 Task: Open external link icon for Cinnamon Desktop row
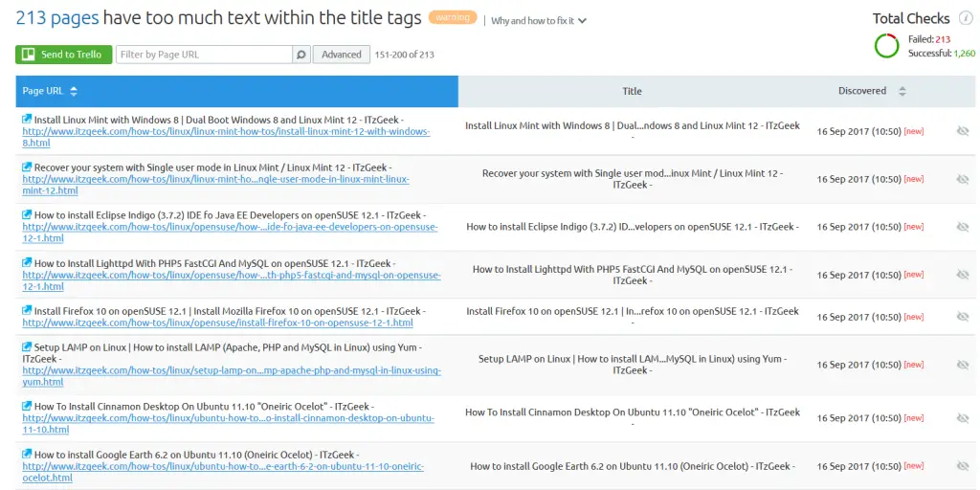[x=27, y=406]
